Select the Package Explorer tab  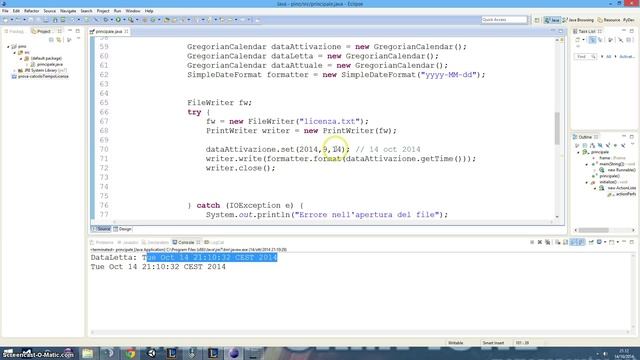click(x=14, y=31)
